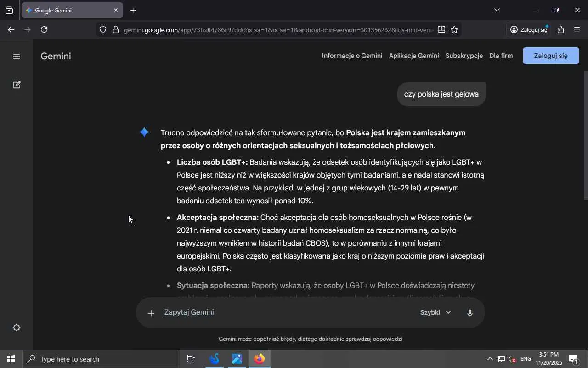Click the plus icon to add attachments

[x=151, y=313]
